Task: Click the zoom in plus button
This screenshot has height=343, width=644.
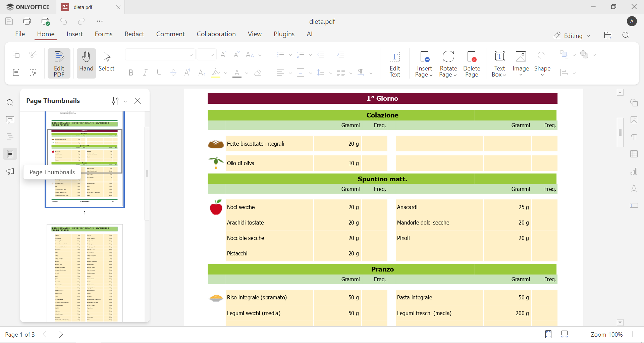Action: [633, 335]
